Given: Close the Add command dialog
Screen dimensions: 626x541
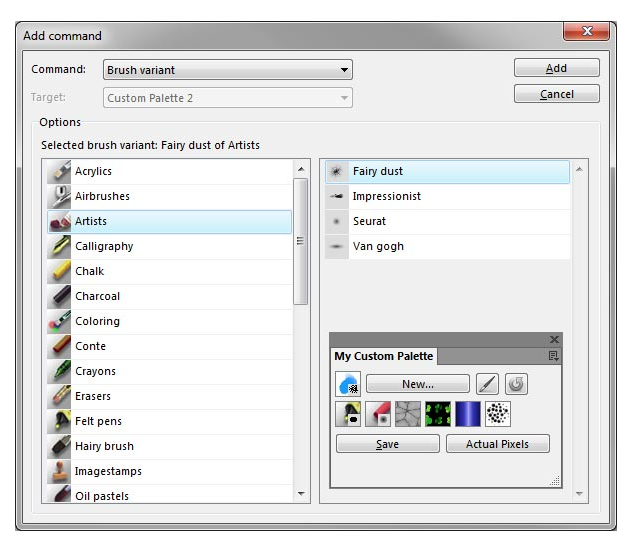Looking at the screenshot, I should [586, 31].
